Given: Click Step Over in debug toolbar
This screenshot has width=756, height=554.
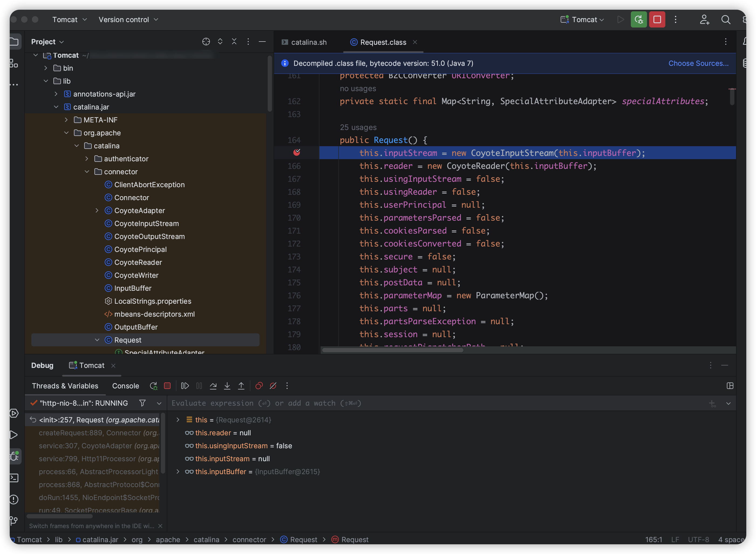Looking at the screenshot, I should click(213, 386).
